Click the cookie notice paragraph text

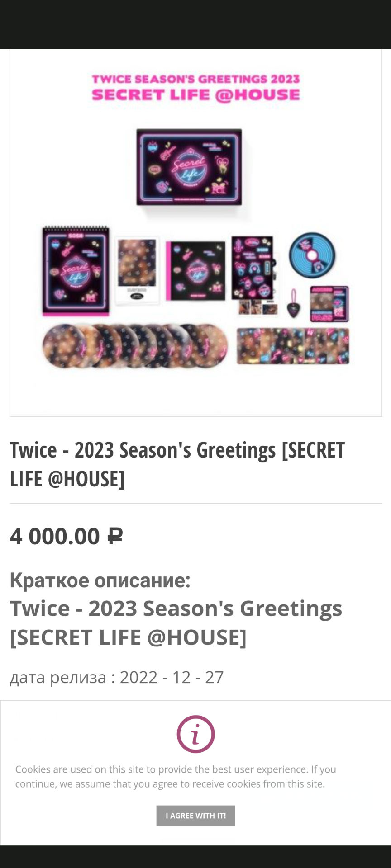[x=176, y=777]
